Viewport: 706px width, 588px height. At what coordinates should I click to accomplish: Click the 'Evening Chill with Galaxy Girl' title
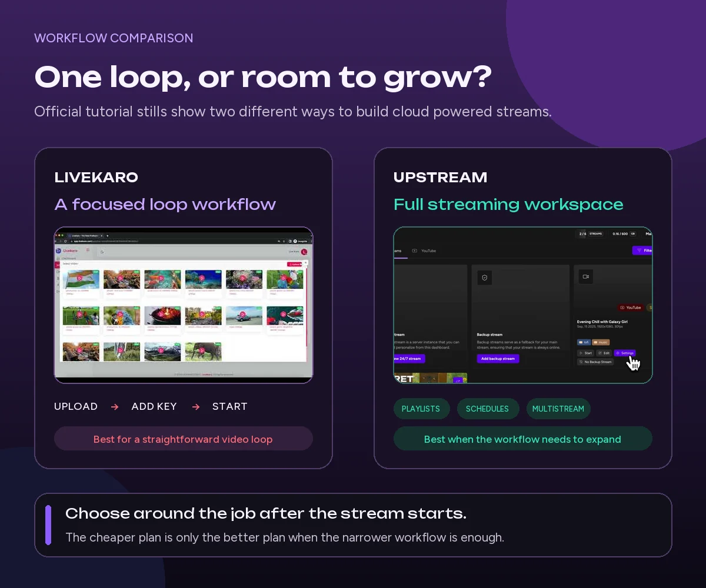(602, 322)
